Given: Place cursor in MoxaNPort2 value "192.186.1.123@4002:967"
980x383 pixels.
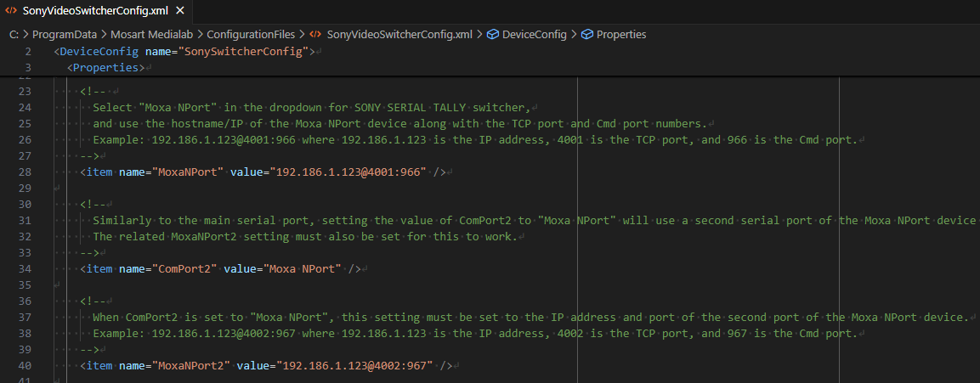Looking at the screenshot, I should pyautogui.click(x=356, y=366).
